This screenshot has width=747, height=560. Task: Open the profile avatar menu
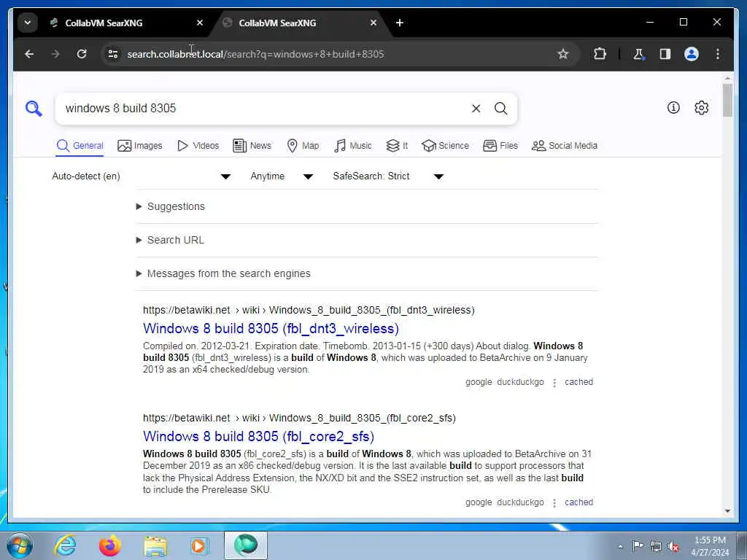pyautogui.click(x=692, y=54)
